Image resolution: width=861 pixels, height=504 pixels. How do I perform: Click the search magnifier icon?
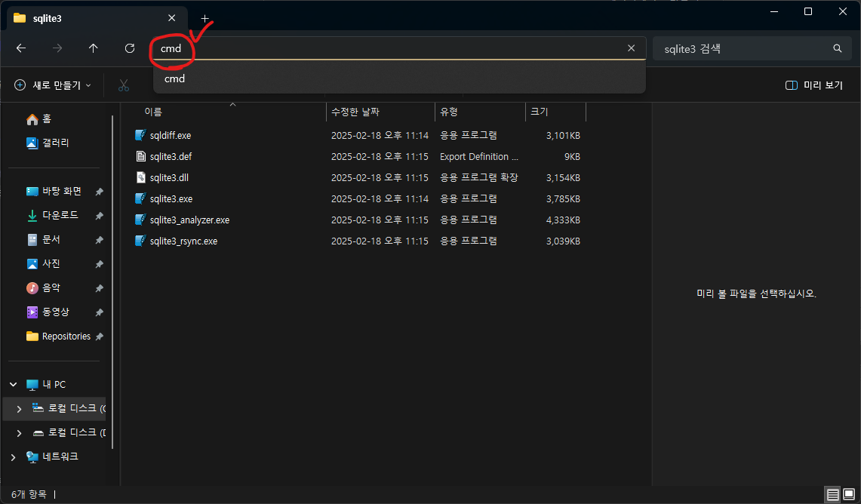[x=837, y=49]
